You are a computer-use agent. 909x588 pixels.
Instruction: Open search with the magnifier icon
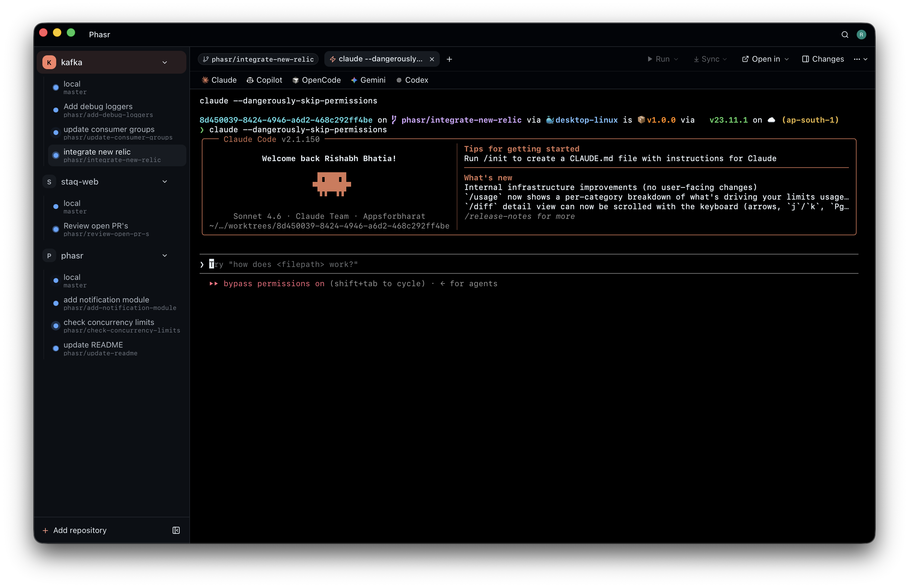coord(844,34)
